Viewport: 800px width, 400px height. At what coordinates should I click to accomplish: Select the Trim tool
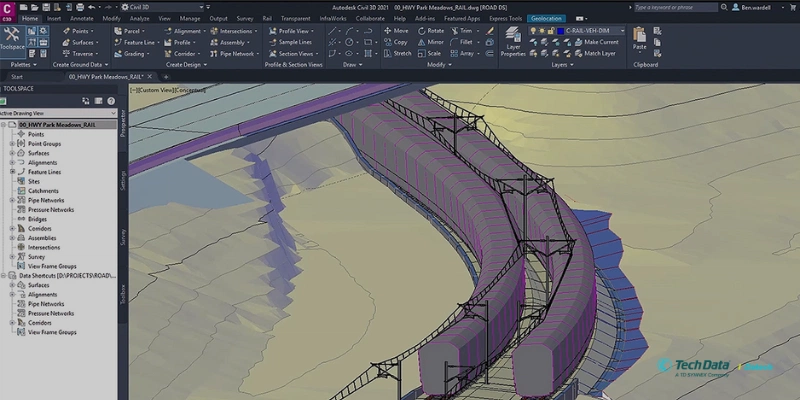462,31
